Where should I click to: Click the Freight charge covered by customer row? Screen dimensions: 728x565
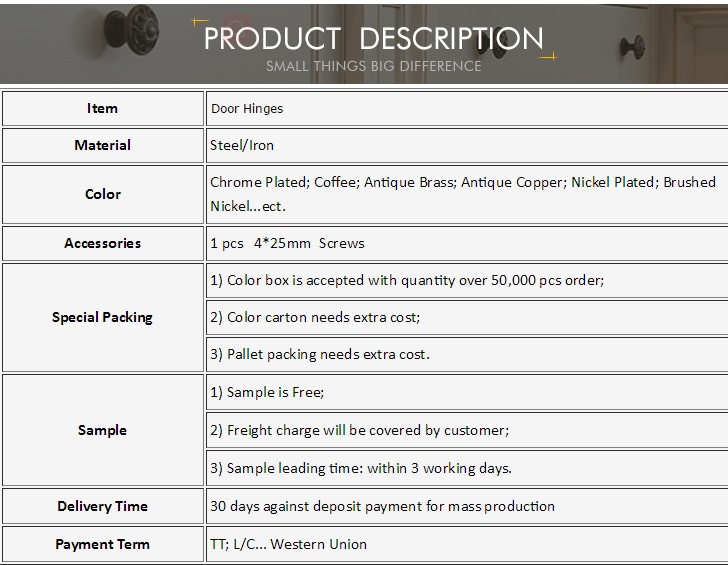click(467, 430)
